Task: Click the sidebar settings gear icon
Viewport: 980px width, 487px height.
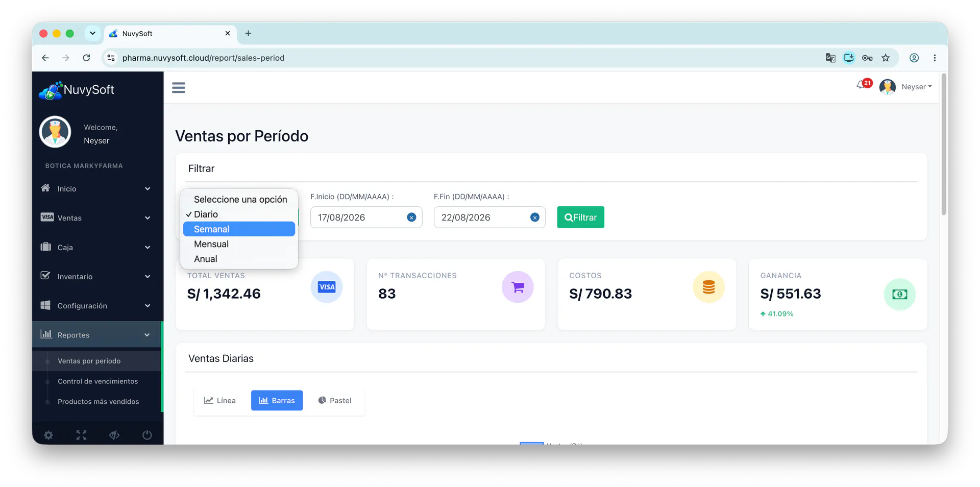Action: coord(48,435)
